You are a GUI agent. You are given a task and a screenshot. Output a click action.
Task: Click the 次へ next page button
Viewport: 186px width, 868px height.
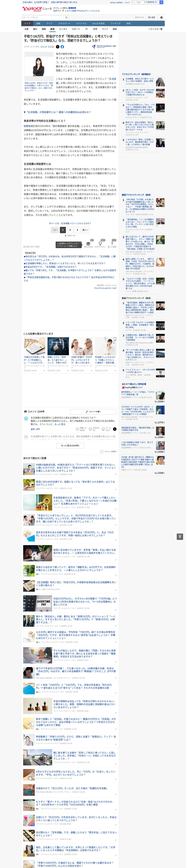tap(85, 230)
